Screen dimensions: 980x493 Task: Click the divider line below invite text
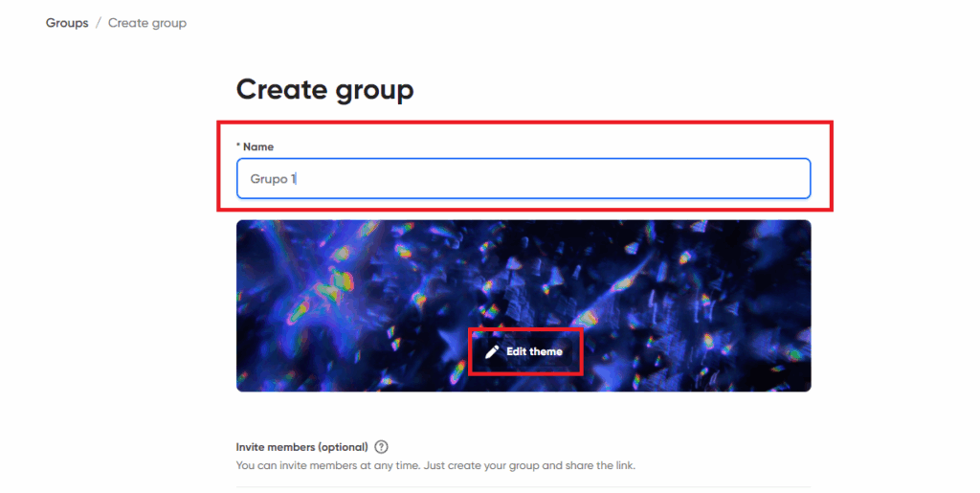point(523,486)
